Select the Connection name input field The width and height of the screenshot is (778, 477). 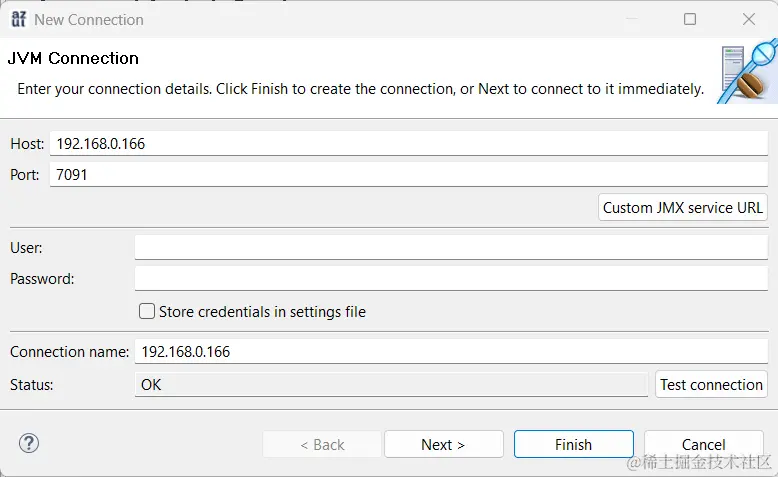coord(450,352)
